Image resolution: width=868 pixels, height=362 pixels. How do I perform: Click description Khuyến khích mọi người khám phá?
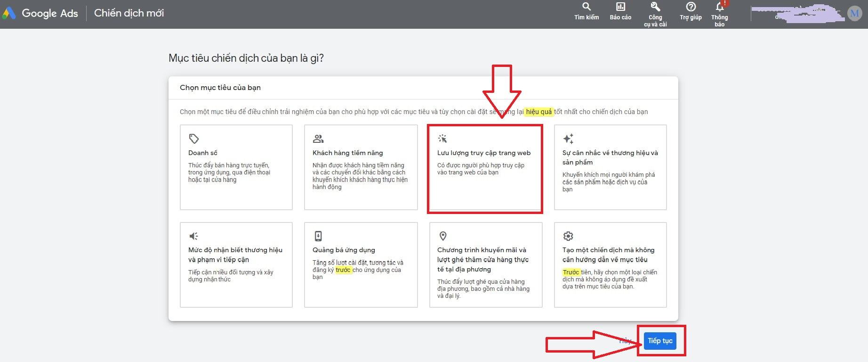click(x=609, y=182)
